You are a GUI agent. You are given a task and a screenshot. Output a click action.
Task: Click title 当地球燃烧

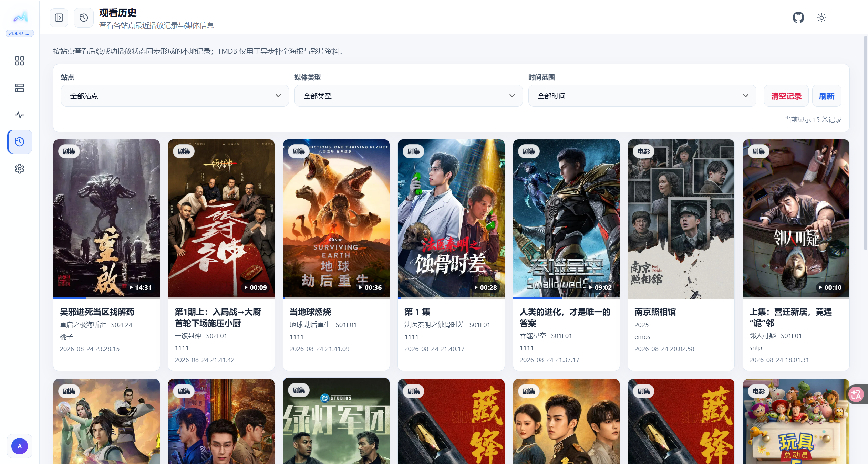point(310,312)
